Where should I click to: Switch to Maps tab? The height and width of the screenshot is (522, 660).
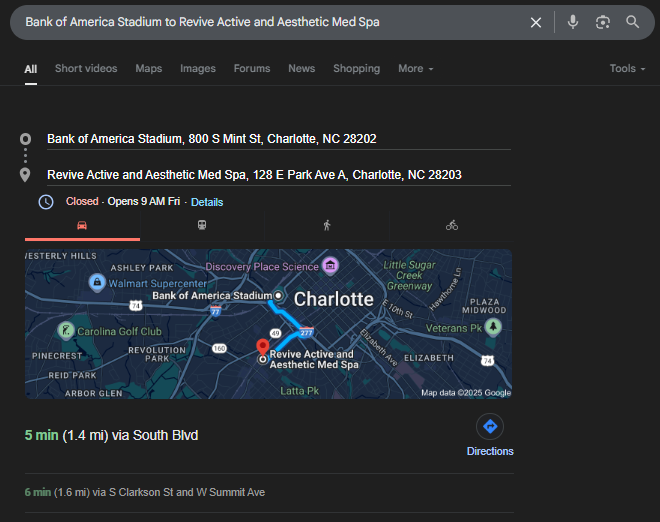coord(149,69)
